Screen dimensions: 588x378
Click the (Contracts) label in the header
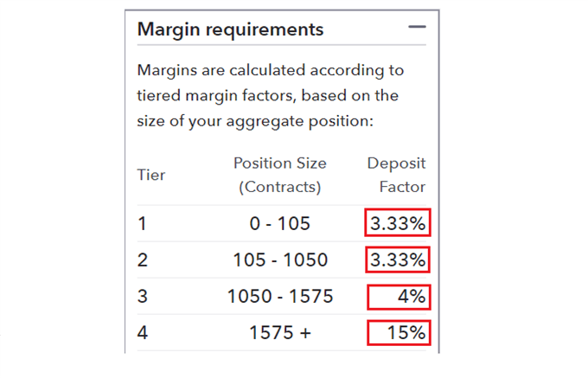coord(279,187)
